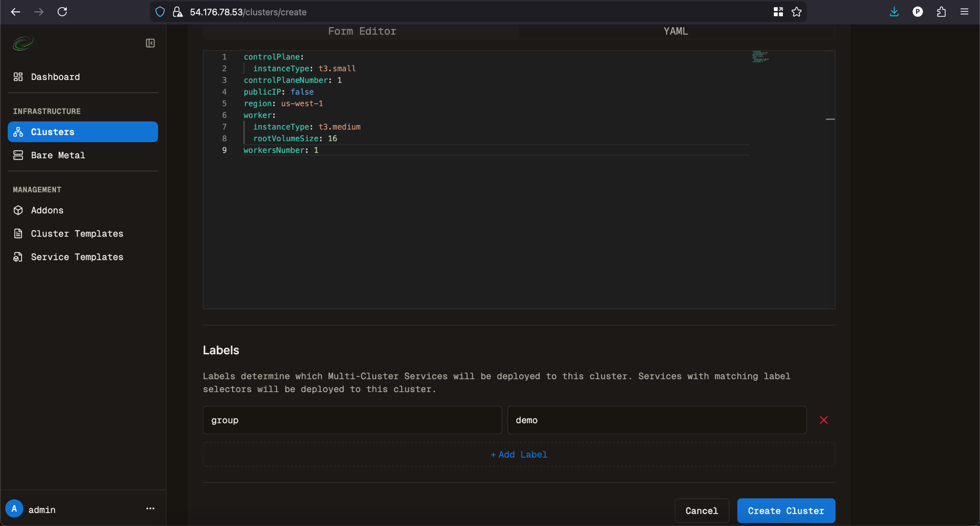Edit the label key field 'group'

coord(352,420)
